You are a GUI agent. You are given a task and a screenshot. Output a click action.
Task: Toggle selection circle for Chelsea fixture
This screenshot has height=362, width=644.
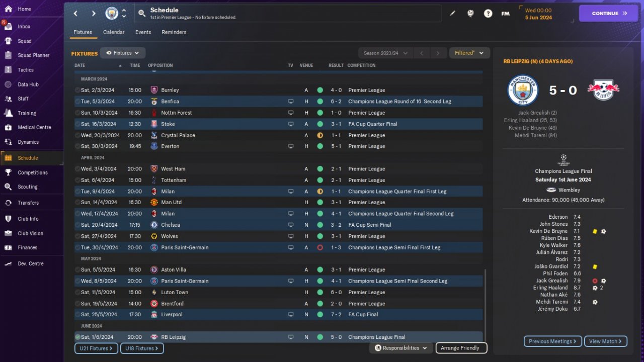77,225
